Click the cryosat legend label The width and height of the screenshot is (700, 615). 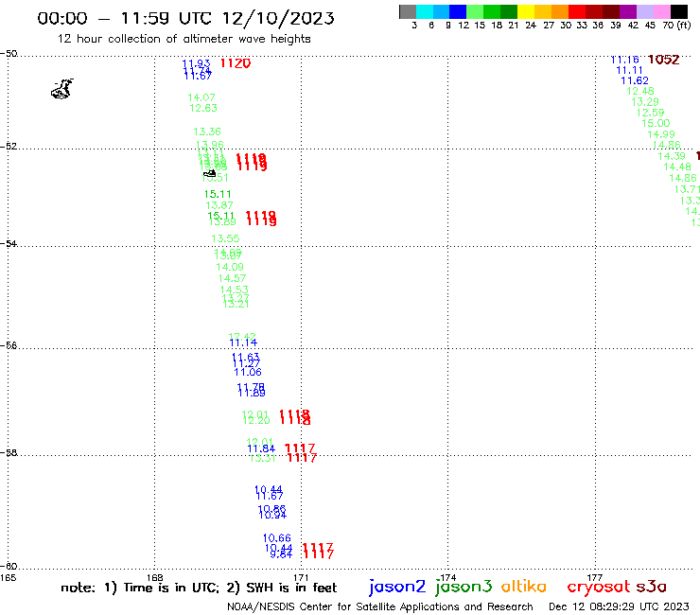point(598,587)
